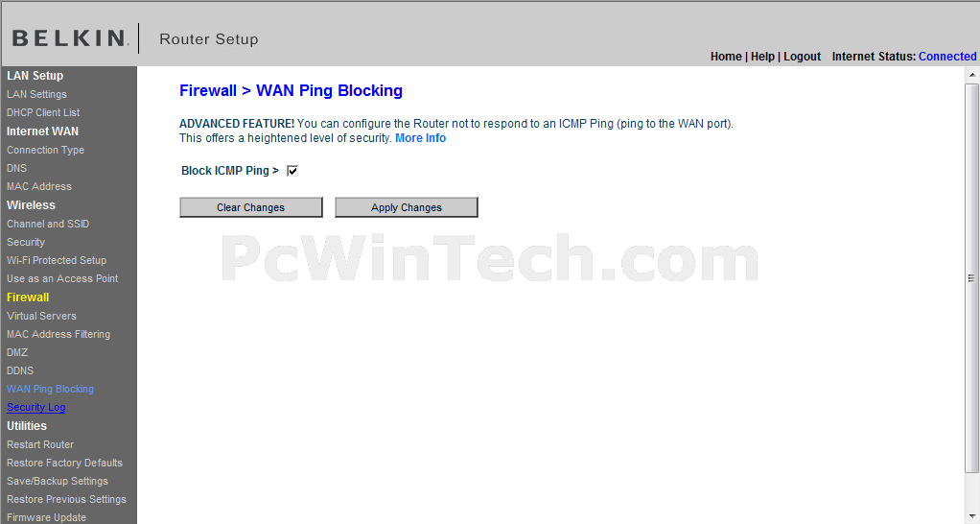Open the Security Log page
The width and height of the screenshot is (980, 524).
pos(35,407)
